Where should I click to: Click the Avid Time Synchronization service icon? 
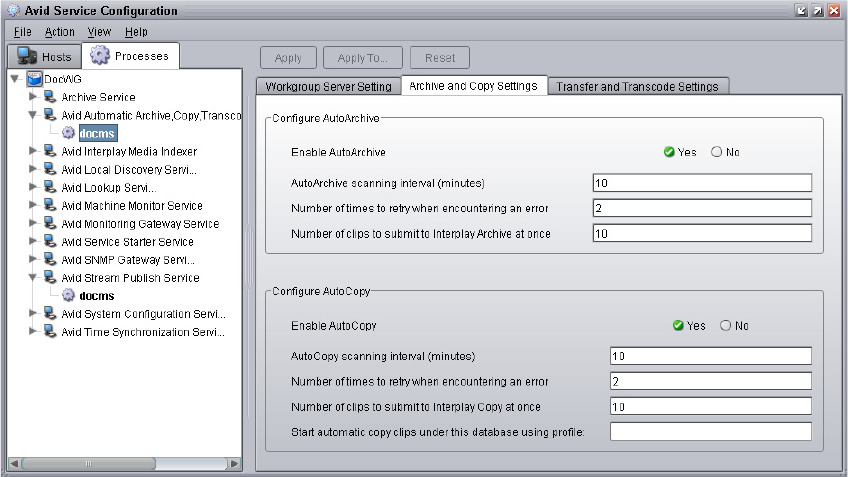pos(50,332)
